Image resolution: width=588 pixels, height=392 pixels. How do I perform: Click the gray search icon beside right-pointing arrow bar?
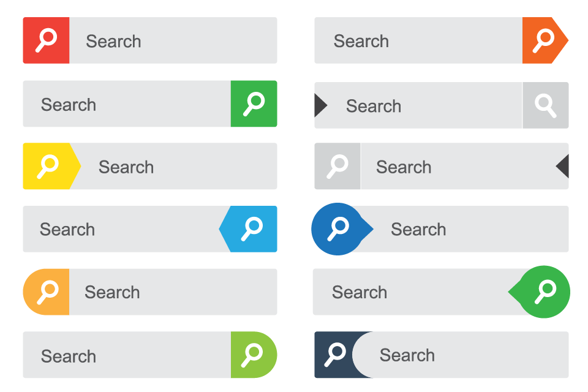pos(545,105)
